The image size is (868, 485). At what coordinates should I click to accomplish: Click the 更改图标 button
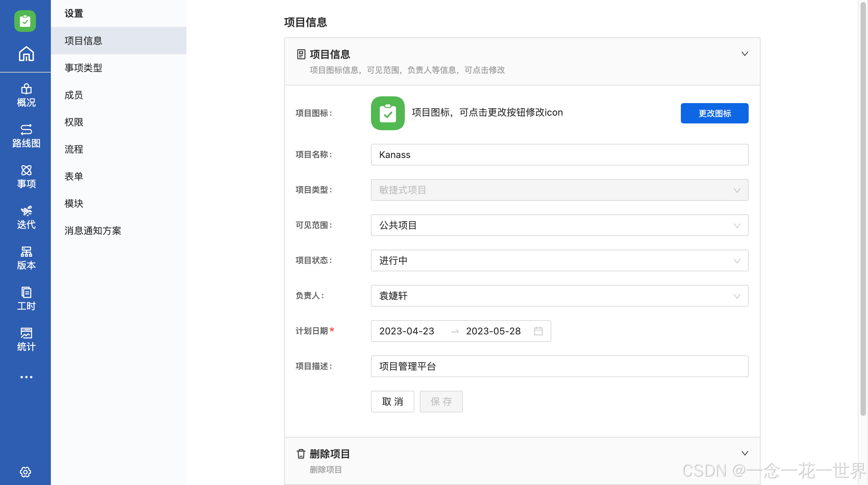[714, 113]
